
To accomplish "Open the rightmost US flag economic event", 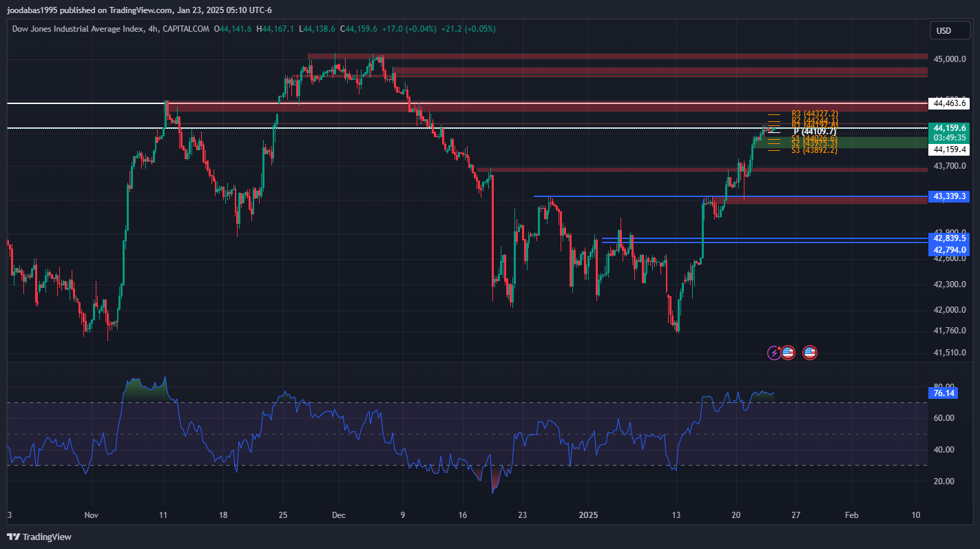I will point(810,353).
